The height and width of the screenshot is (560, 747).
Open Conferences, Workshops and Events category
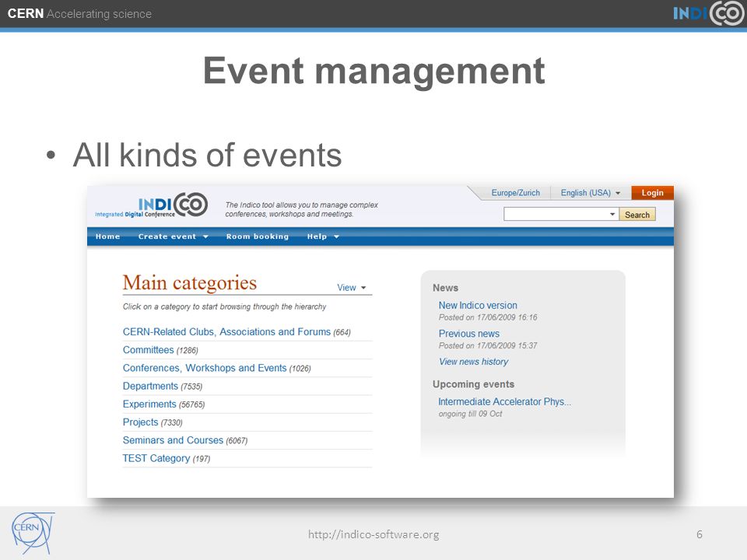click(x=205, y=368)
